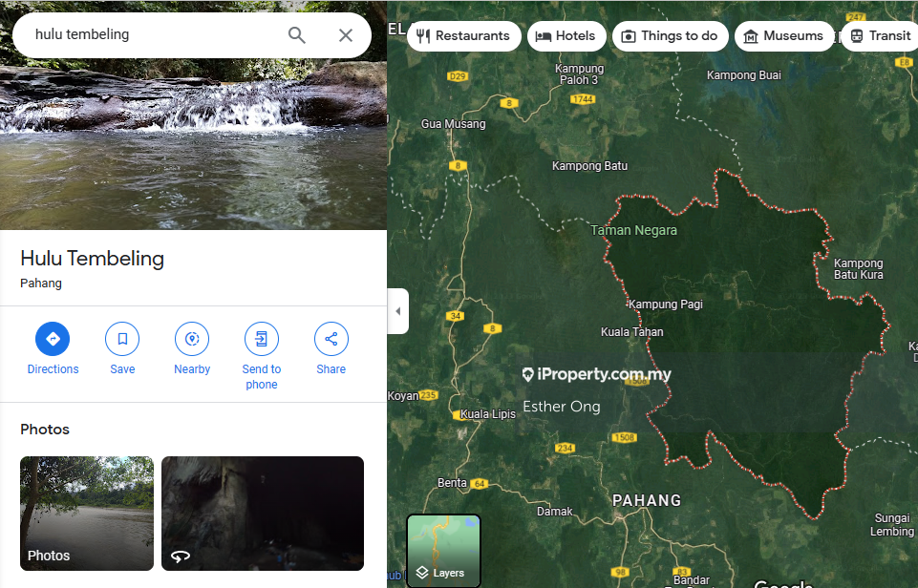Switch map type via Layers
Screen dimensions: 918x588
[443, 551]
